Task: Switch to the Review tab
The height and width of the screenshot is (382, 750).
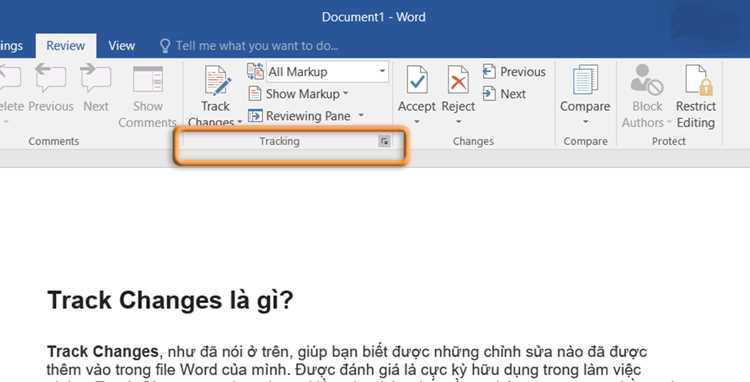Action: point(66,46)
